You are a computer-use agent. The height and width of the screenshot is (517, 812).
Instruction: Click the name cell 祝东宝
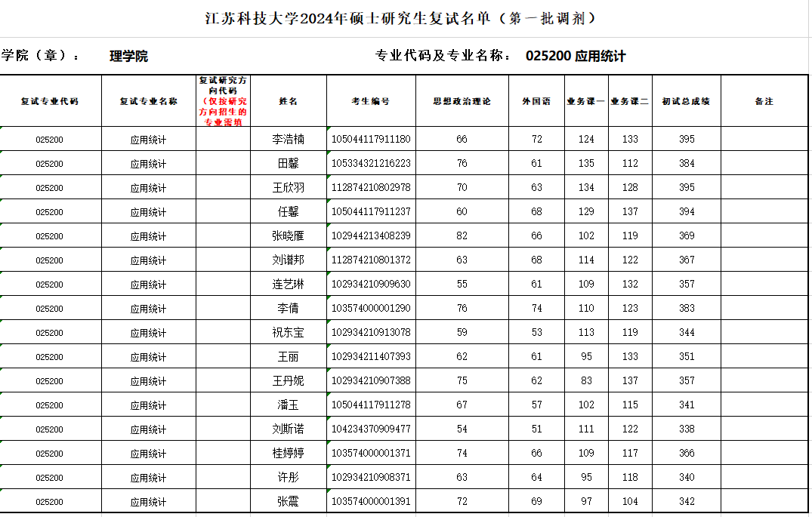click(289, 332)
